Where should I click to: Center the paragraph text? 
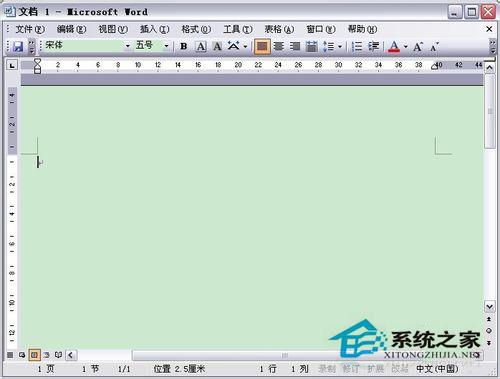[279, 46]
